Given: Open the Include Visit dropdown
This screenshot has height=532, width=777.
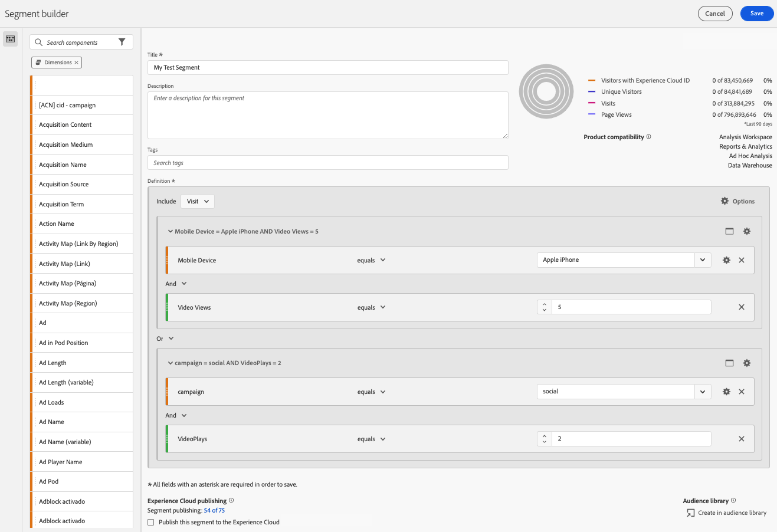Looking at the screenshot, I should [x=197, y=201].
